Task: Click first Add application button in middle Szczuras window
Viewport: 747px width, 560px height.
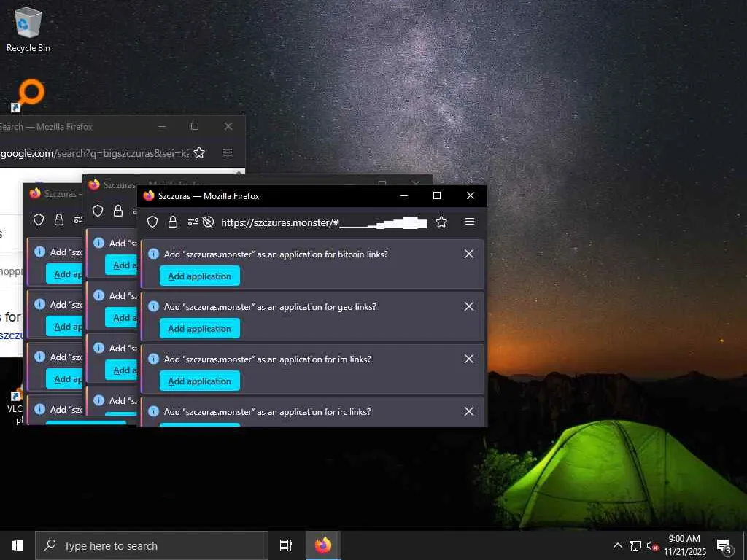Action: [x=122, y=265]
